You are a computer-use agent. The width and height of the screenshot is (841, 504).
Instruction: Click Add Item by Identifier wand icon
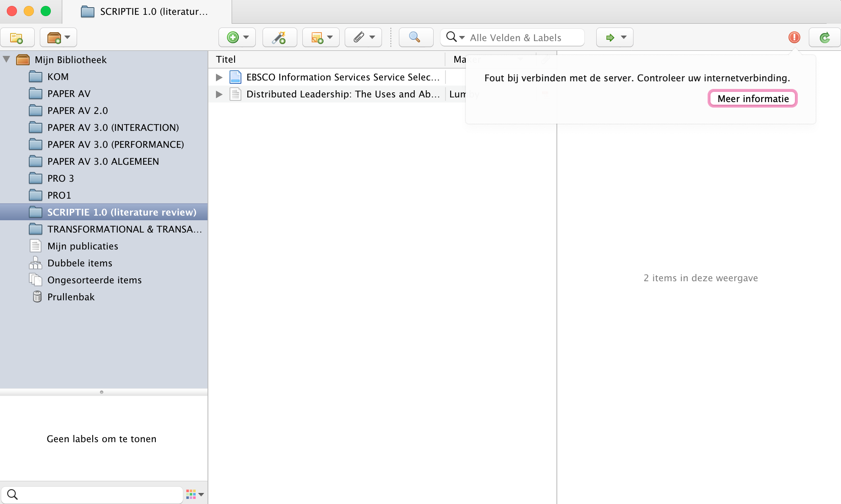pyautogui.click(x=279, y=38)
